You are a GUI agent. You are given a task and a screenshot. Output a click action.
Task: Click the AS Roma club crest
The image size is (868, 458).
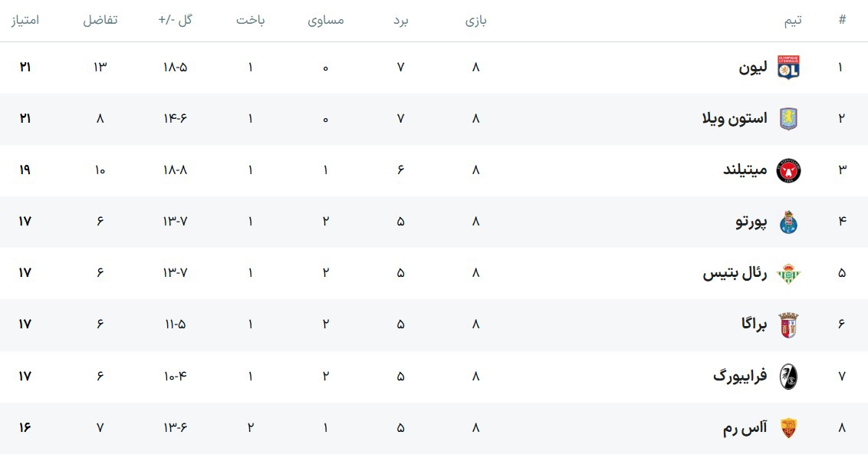pos(788,427)
